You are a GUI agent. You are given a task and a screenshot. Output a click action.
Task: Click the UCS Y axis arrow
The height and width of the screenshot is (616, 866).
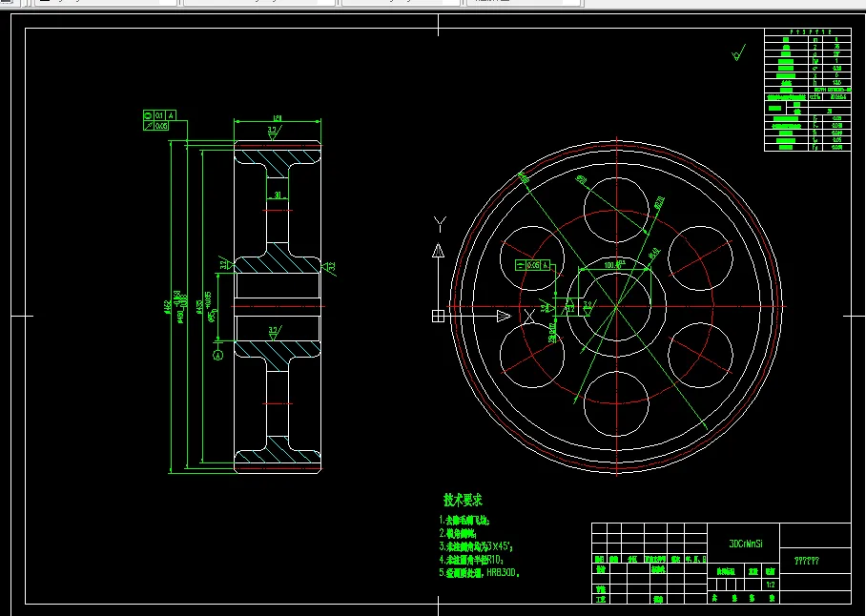click(439, 250)
